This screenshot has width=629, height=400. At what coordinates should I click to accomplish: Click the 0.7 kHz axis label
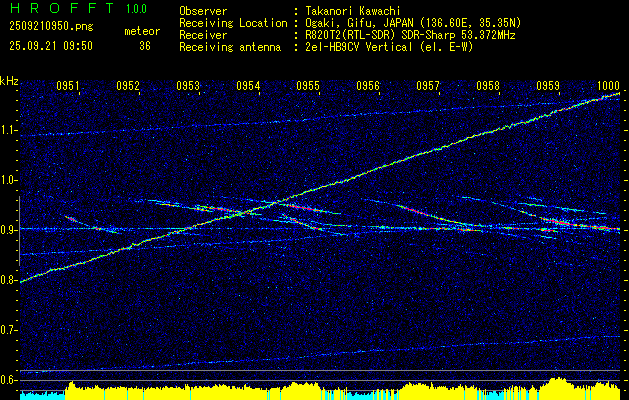8,330
